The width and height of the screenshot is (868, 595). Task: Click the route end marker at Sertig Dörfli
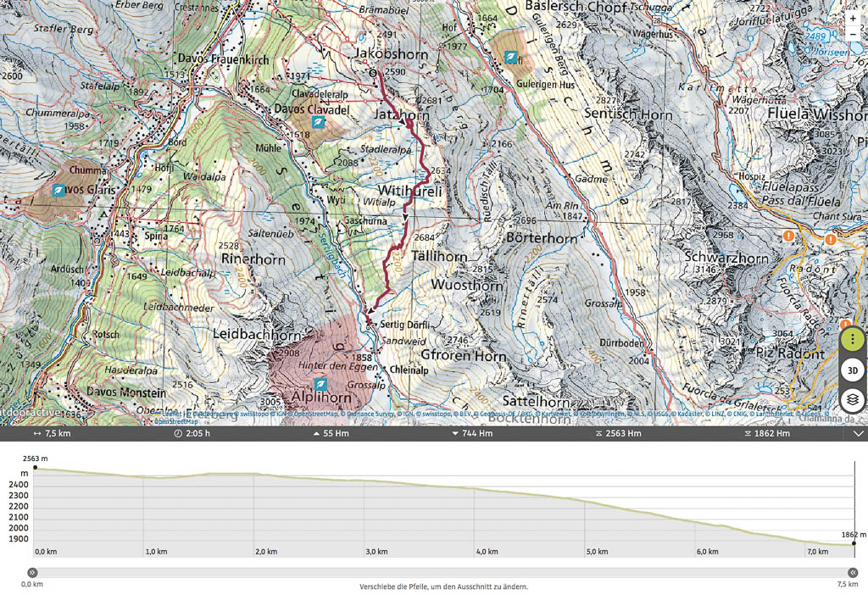[x=370, y=323]
